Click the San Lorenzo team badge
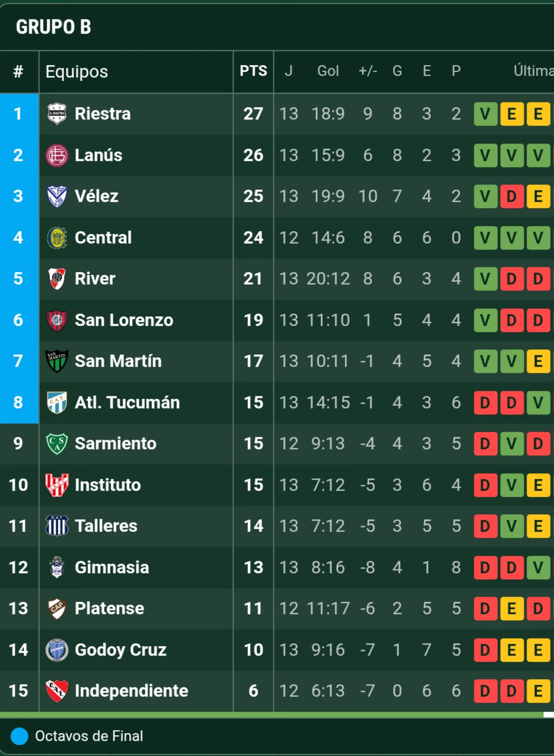Screen dimensions: 554x756 [57, 320]
